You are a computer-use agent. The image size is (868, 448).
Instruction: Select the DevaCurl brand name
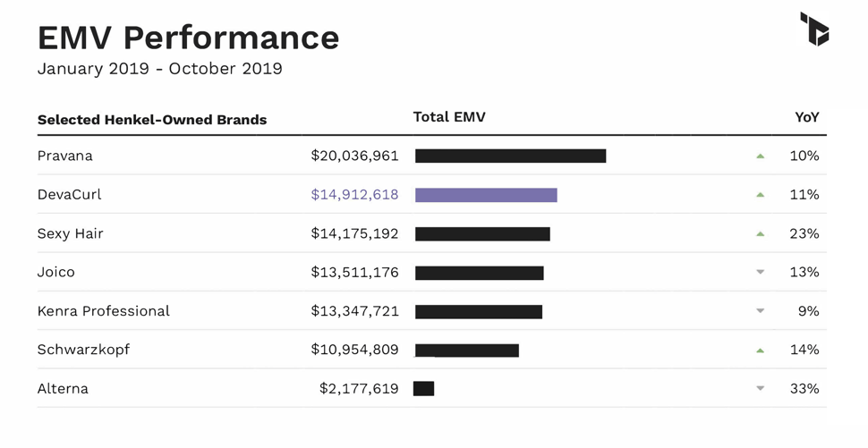(x=71, y=195)
